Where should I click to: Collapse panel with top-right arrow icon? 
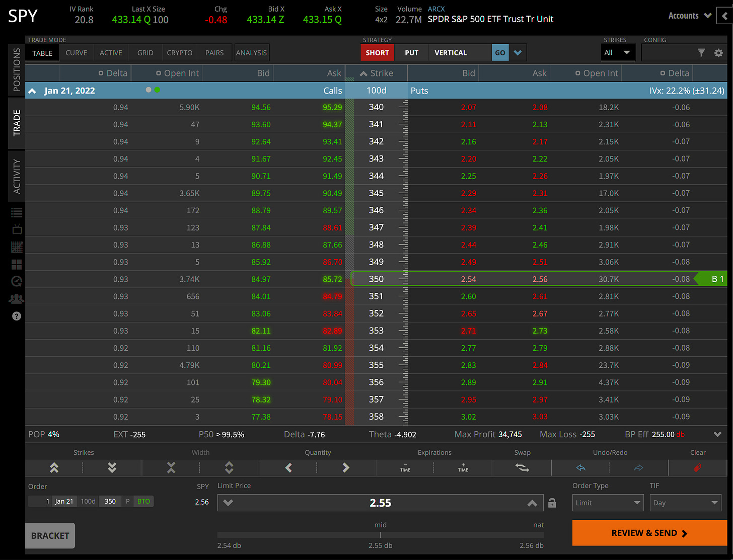pyautogui.click(x=724, y=16)
